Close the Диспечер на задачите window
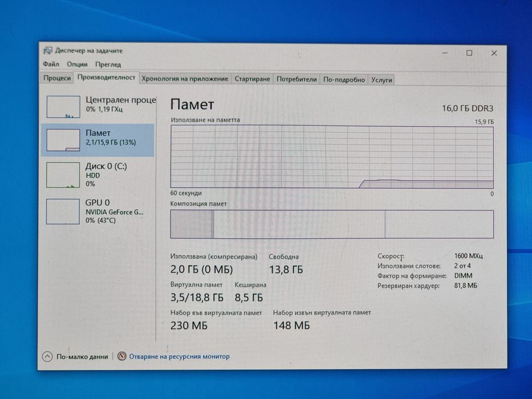Screen dimensions: 532x399 pyautogui.click(x=494, y=53)
